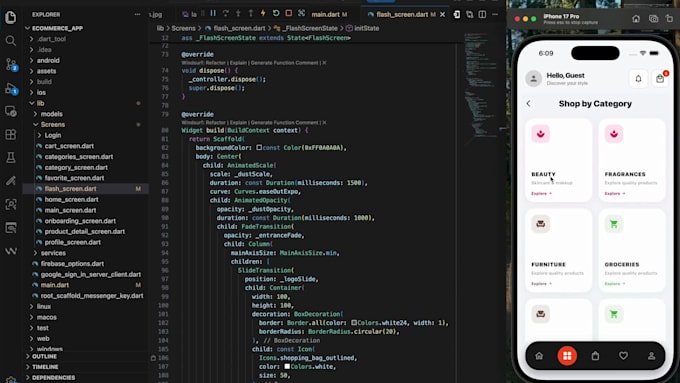
Task: Open the Extensions view in activity bar
Action: click(x=10, y=134)
